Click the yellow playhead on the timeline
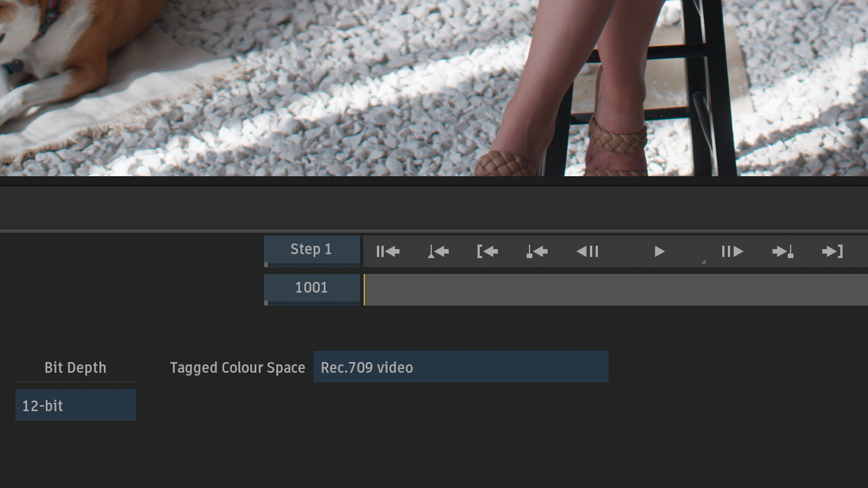This screenshot has width=868, height=488. point(364,290)
